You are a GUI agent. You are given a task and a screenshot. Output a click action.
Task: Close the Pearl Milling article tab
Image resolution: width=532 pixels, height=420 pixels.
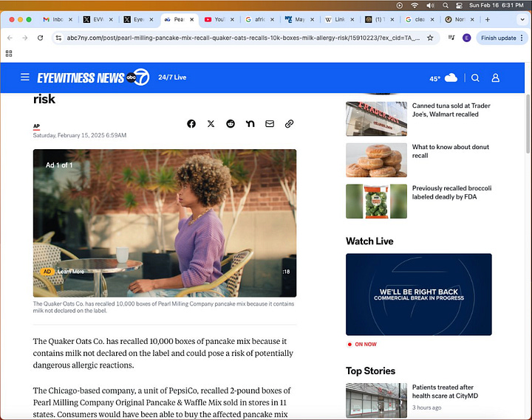coord(191,20)
